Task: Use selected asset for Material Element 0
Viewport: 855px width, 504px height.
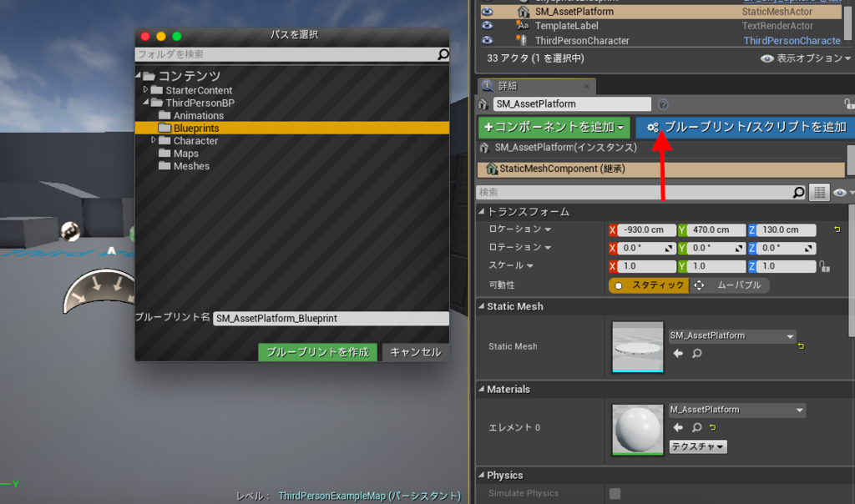Action: (x=678, y=427)
